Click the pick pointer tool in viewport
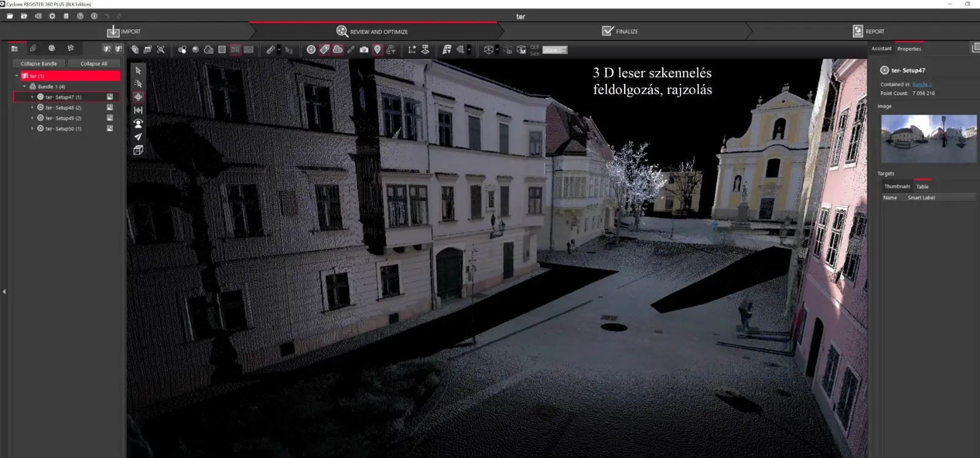The height and width of the screenshot is (458, 980). 138,71
